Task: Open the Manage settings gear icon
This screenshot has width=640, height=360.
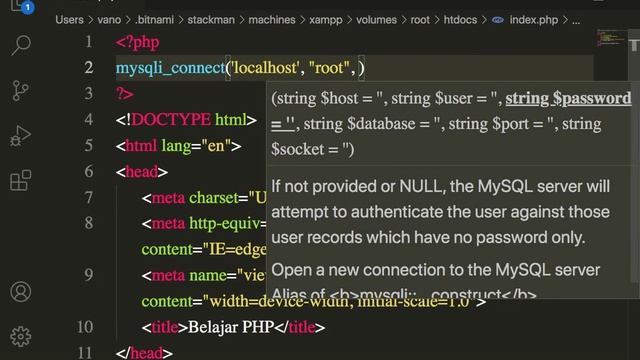Action: pos(20,337)
